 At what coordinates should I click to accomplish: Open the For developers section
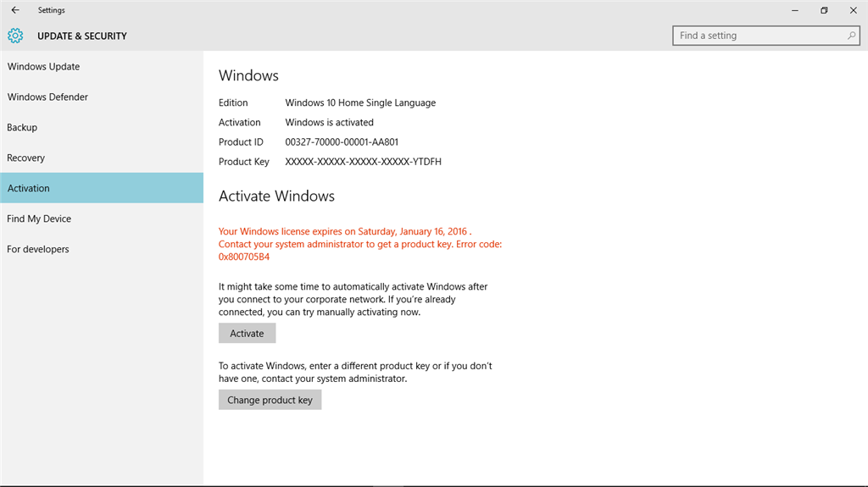pos(102,249)
